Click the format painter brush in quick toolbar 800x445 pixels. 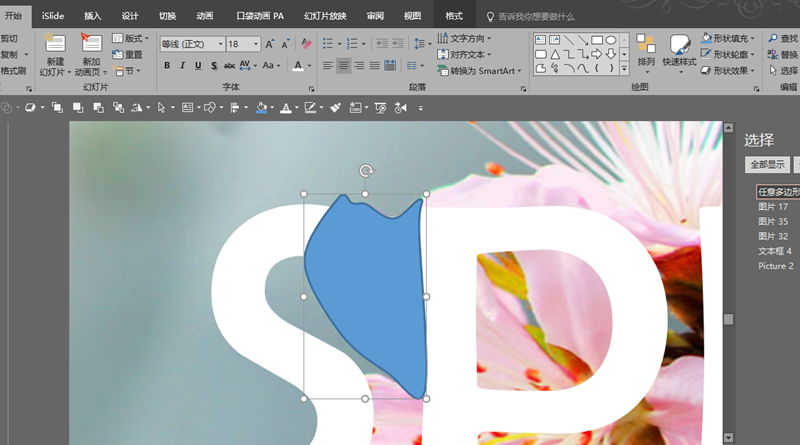tap(335, 108)
